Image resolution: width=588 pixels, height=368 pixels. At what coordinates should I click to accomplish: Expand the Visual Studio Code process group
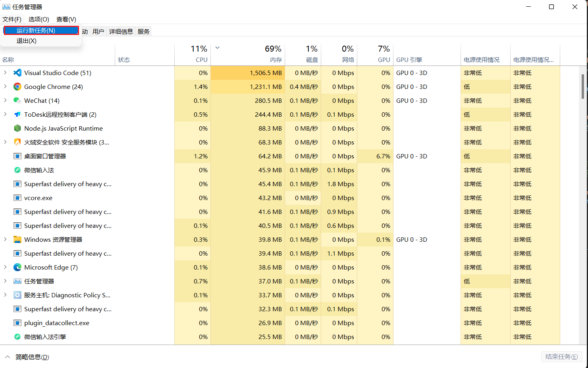(x=5, y=73)
